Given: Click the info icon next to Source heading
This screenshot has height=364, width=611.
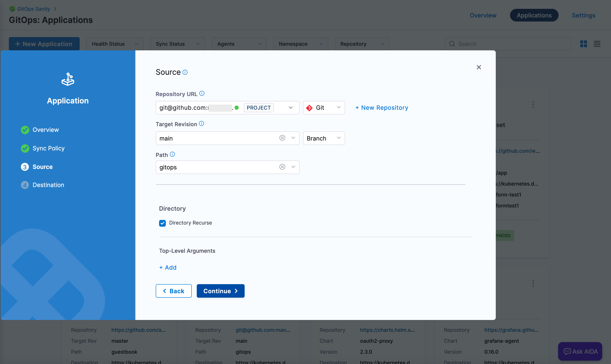Looking at the screenshot, I should pos(185,72).
